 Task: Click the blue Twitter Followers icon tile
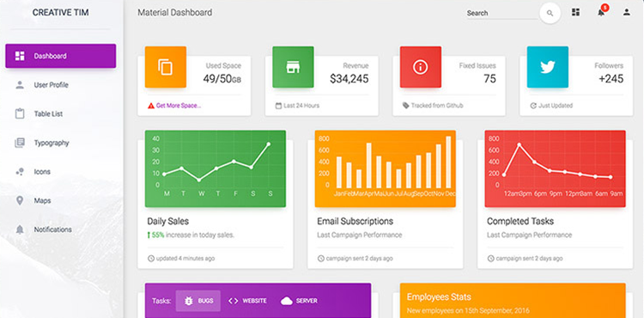548,67
